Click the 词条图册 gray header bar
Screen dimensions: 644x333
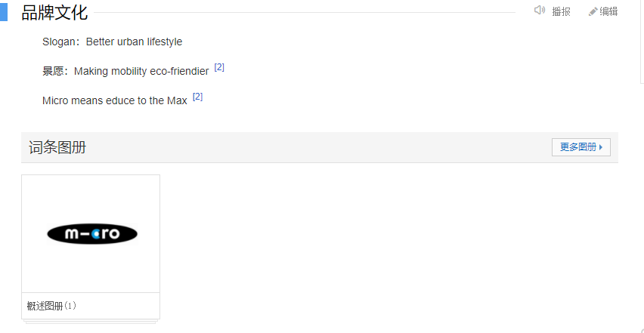[320, 147]
